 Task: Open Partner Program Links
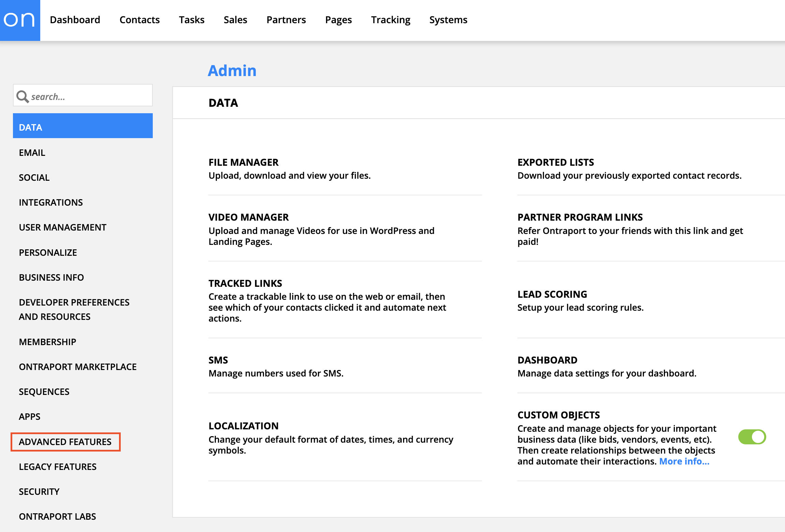(580, 217)
